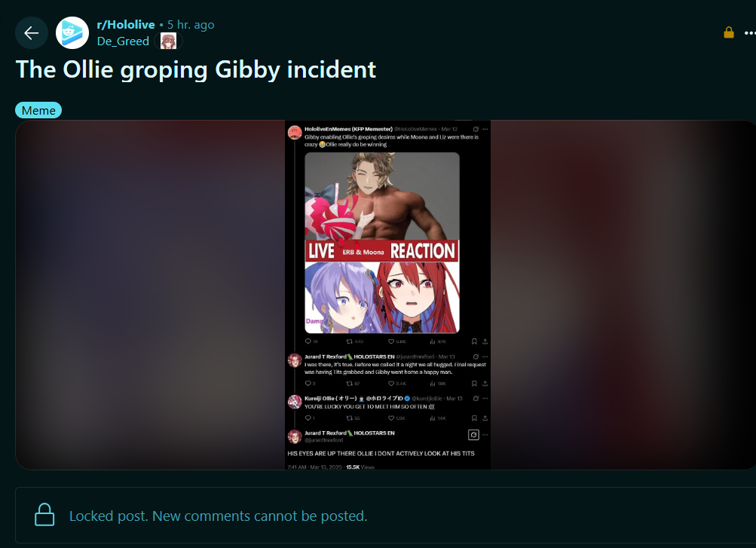The image size is (756, 548).
Task: Open the three-dots menu on HololiveEnMemes tweet
Action: tap(485, 129)
